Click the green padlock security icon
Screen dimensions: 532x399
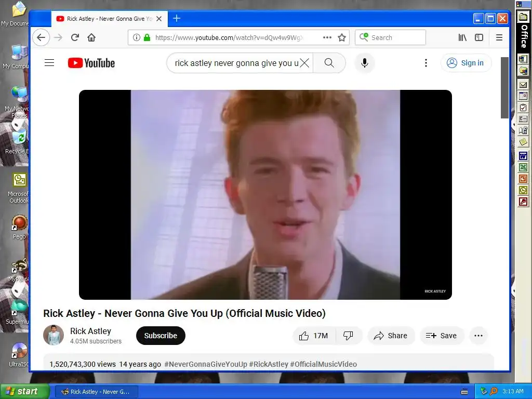(147, 37)
